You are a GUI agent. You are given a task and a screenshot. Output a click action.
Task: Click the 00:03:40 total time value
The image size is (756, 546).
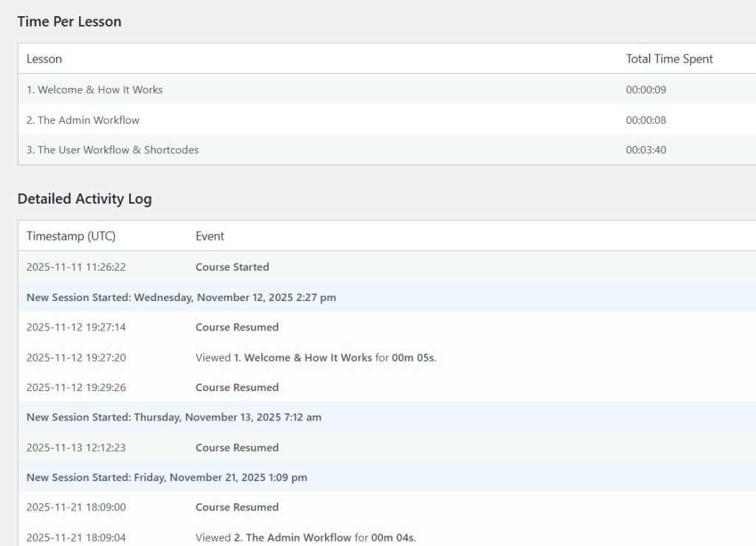(646, 150)
